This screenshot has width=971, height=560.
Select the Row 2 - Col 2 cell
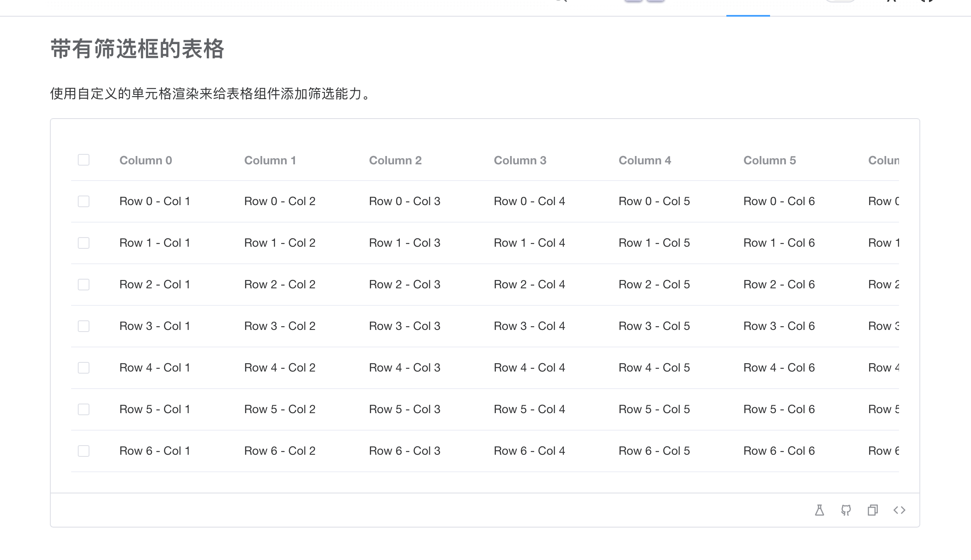[280, 284]
